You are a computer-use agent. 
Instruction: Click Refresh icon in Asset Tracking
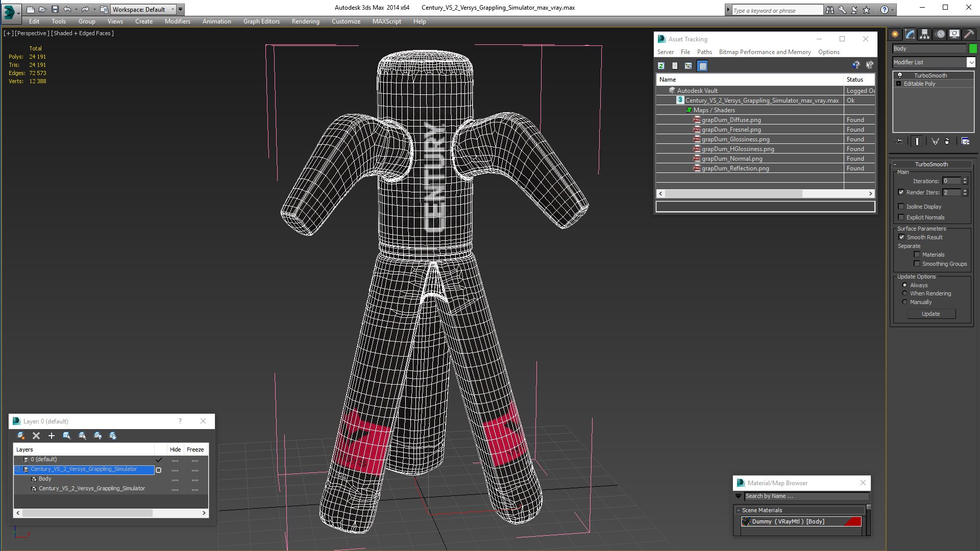[661, 66]
